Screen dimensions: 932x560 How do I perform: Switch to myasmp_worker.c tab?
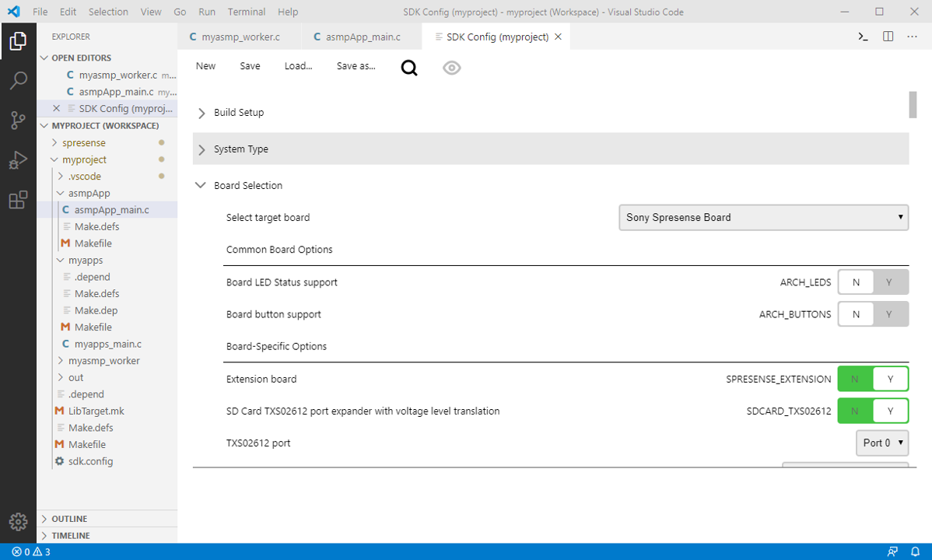(239, 37)
